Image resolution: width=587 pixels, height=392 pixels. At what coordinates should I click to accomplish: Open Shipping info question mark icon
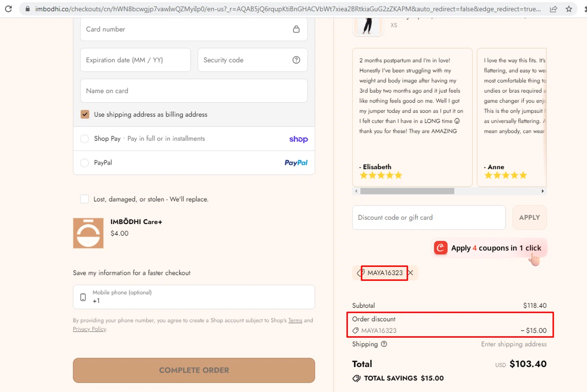coord(384,344)
